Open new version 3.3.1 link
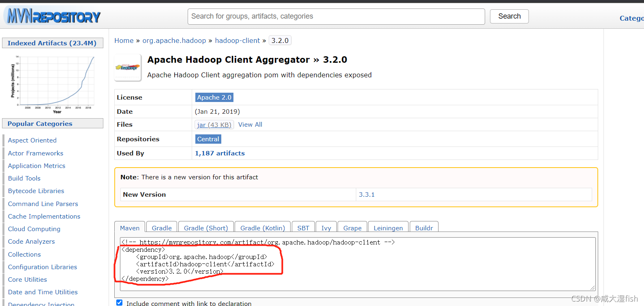This screenshot has width=644, height=306. click(x=367, y=195)
